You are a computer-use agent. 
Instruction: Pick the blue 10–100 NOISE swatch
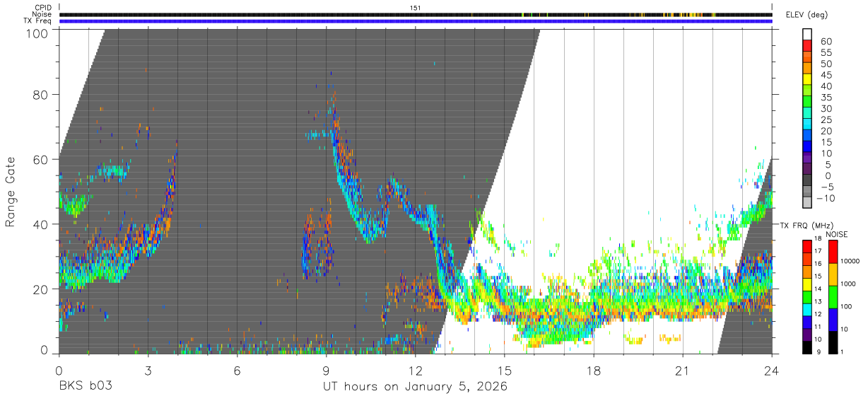pos(833,319)
